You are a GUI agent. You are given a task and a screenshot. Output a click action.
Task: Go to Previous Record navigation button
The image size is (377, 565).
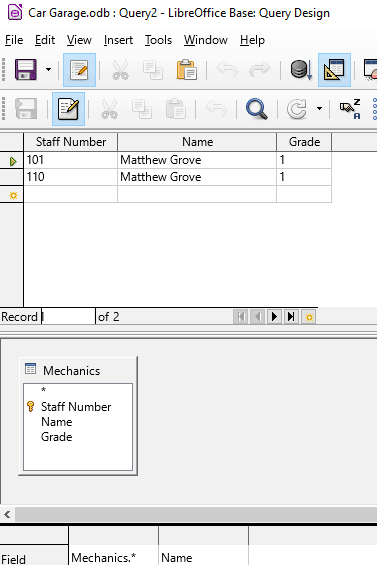257,317
